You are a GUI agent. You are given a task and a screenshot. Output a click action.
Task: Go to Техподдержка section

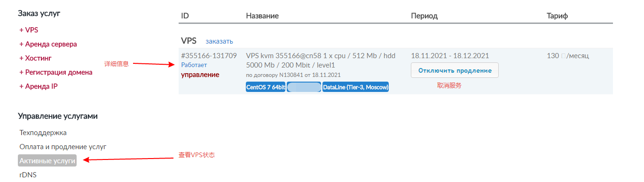(43, 133)
